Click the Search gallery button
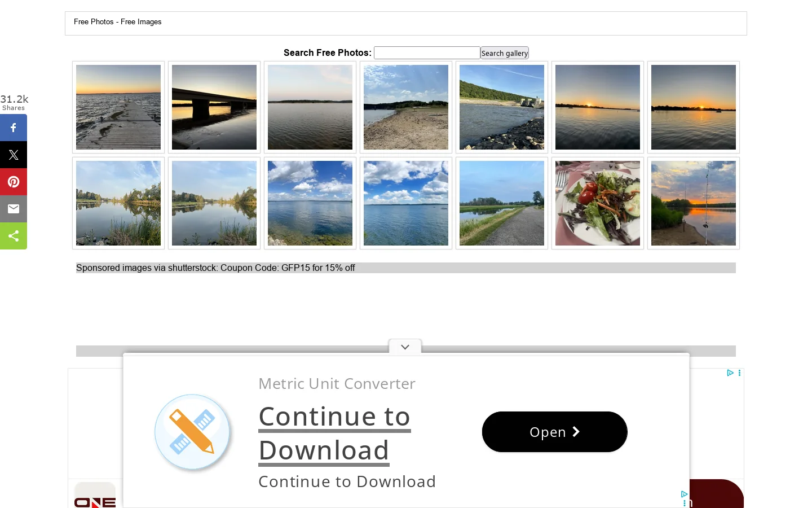Screen dimensions: 812x508 [x=505, y=53]
